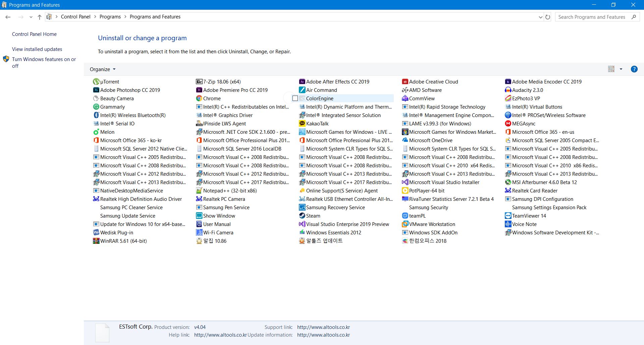This screenshot has width=644, height=345.
Task: Go to Control Panel breadcrumb
Action: coord(75,17)
